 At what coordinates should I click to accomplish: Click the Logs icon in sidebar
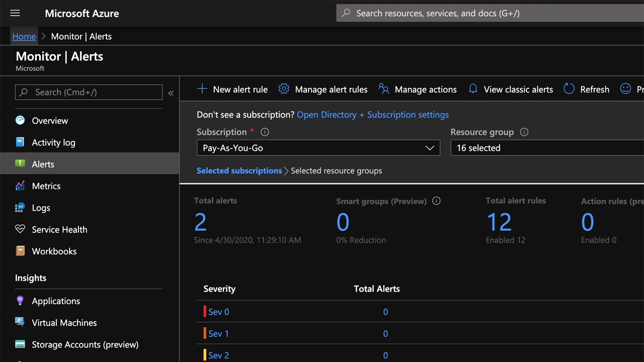click(x=20, y=208)
